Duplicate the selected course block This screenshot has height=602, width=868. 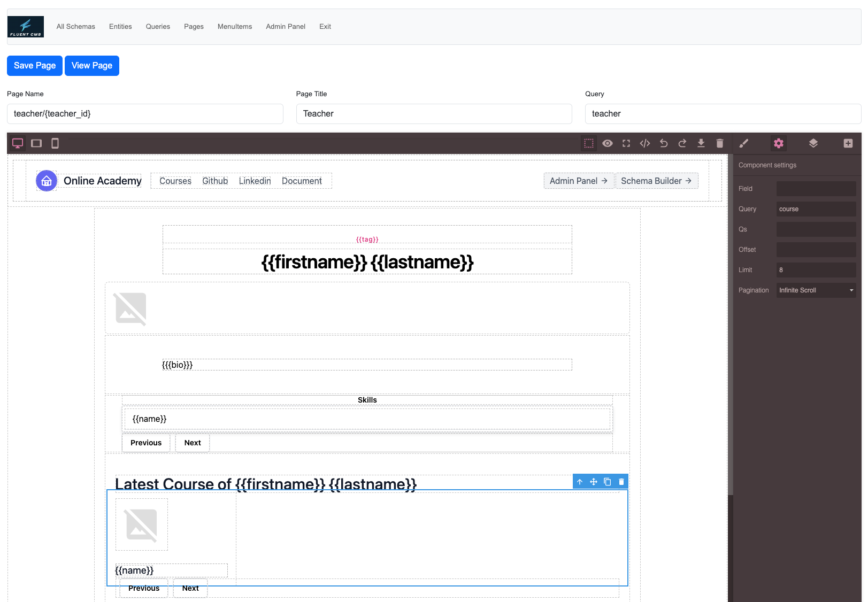(608, 481)
